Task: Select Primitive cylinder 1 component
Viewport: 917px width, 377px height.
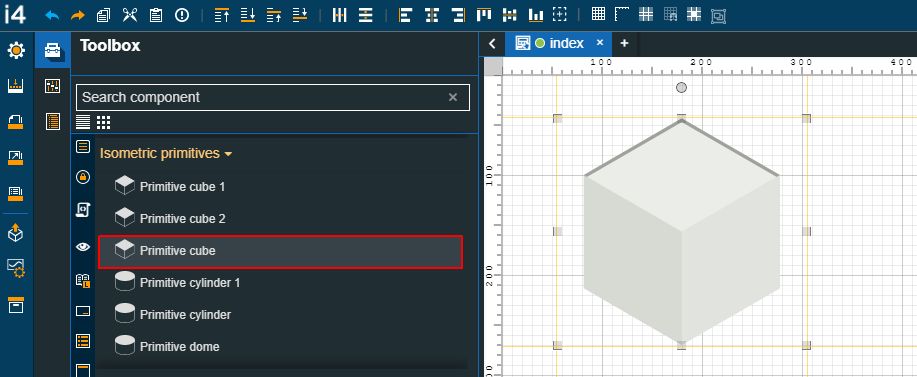Action: pyautogui.click(x=281, y=283)
